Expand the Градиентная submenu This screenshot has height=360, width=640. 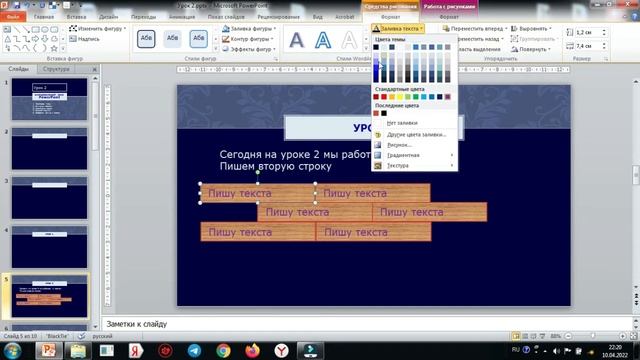coord(414,155)
